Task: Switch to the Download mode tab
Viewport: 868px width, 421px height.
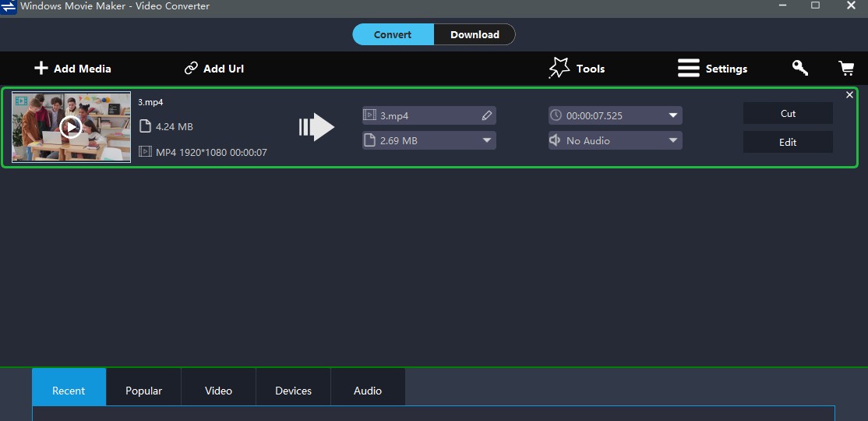Action: click(x=475, y=34)
